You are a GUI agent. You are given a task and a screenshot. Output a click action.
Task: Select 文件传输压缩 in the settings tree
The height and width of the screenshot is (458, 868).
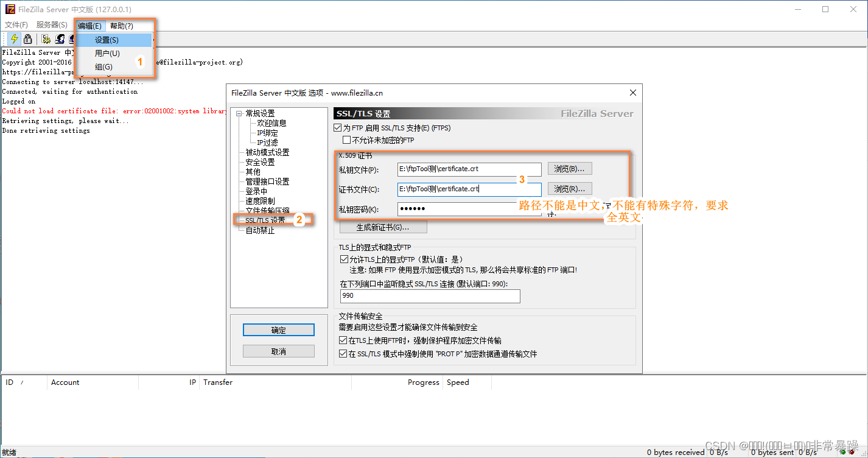[267, 211]
